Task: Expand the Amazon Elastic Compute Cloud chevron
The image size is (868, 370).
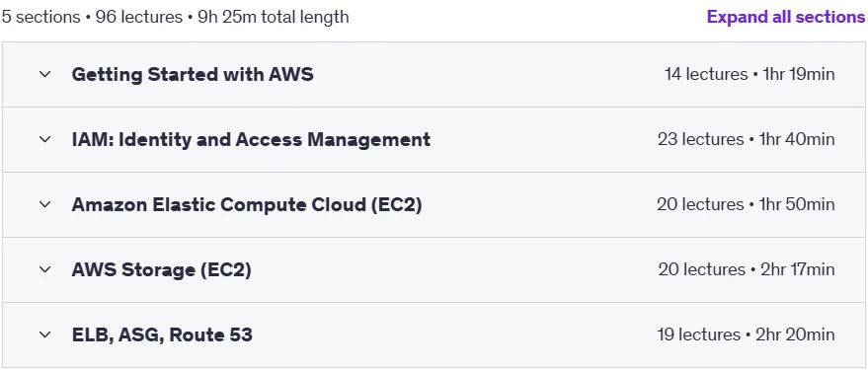Action: pos(44,204)
